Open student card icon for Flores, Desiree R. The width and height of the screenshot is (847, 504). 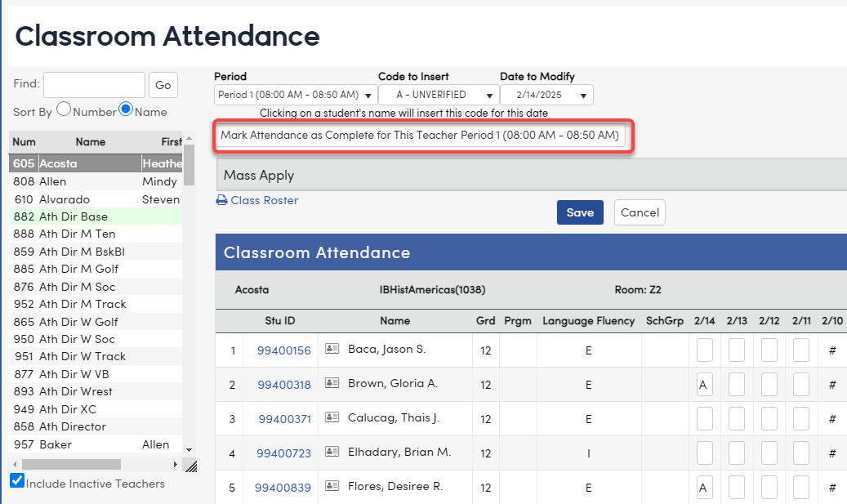point(332,486)
